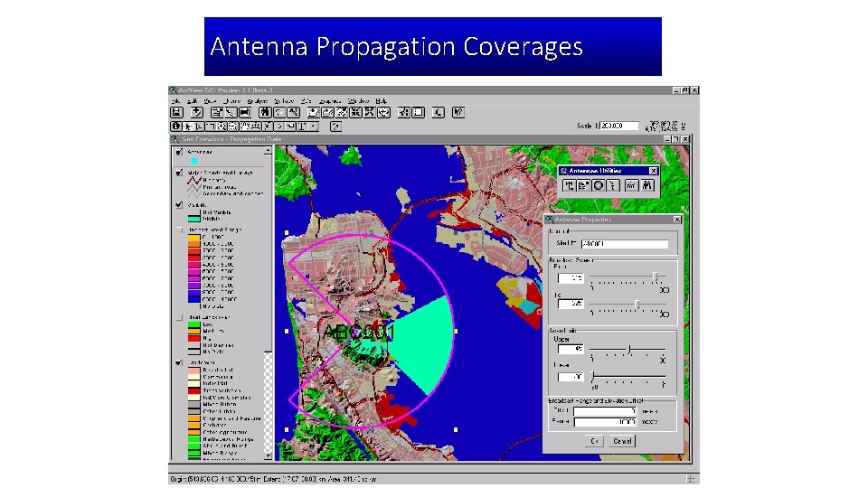
Task: Toggle the Antennas theme checkbox
Action: pyautogui.click(x=179, y=152)
